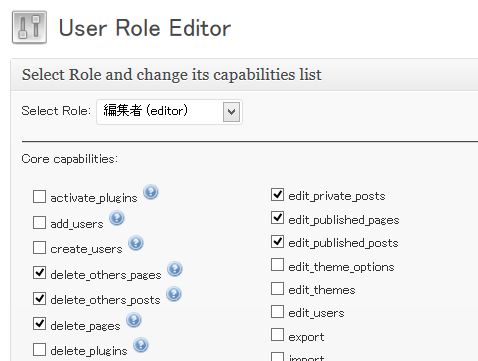Viewport: 478px width, 361px height.
Task: Click the edit_theme_options label text
Action: click(341, 267)
